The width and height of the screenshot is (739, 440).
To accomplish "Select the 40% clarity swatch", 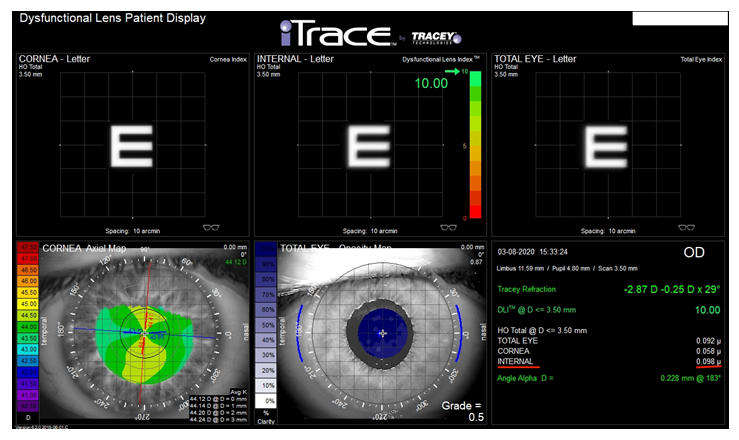I will click(x=266, y=340).
